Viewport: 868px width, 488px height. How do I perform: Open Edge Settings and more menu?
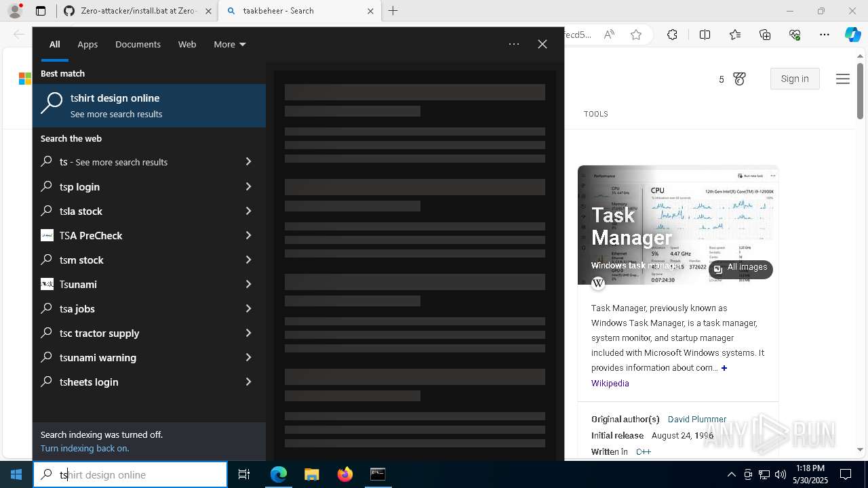(x=825, y=35)
